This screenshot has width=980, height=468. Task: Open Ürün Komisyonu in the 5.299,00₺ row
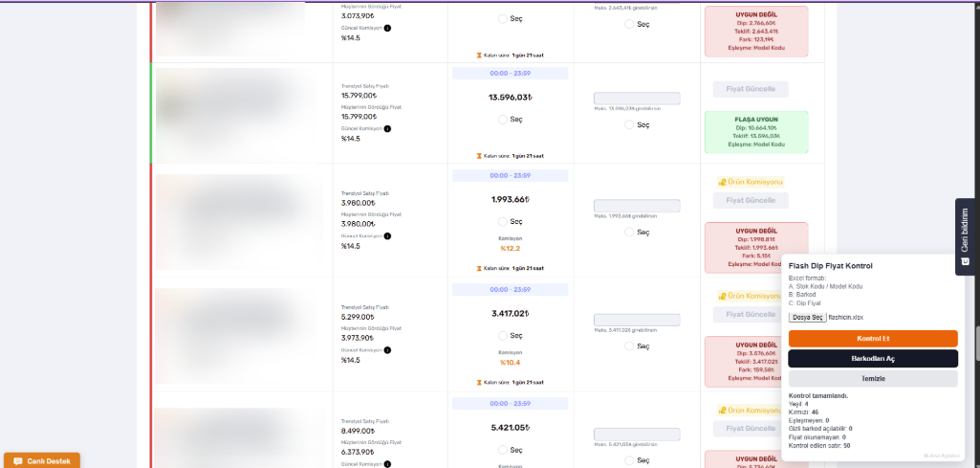pyautogui.click(x=751, y=296)
